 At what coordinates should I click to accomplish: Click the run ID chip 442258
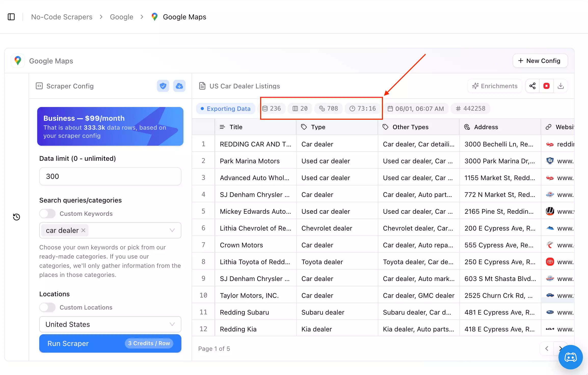click(471, 109)
